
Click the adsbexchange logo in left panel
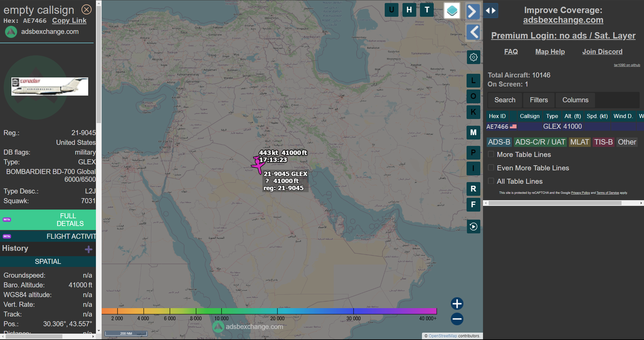(11, 32)
